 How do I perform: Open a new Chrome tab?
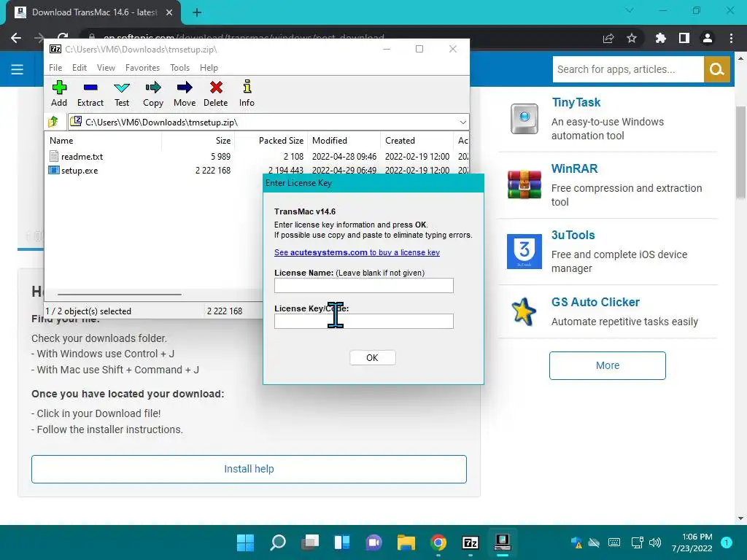(197, 12)
